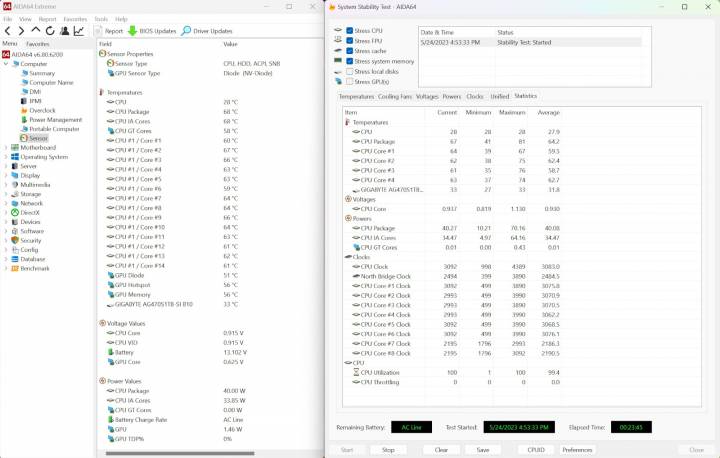Click the Software icon in the tree

(x=15, y=231)
